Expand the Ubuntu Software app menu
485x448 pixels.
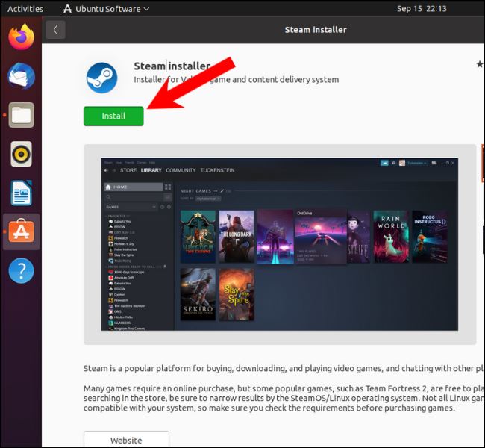click(x=106, y=9)
